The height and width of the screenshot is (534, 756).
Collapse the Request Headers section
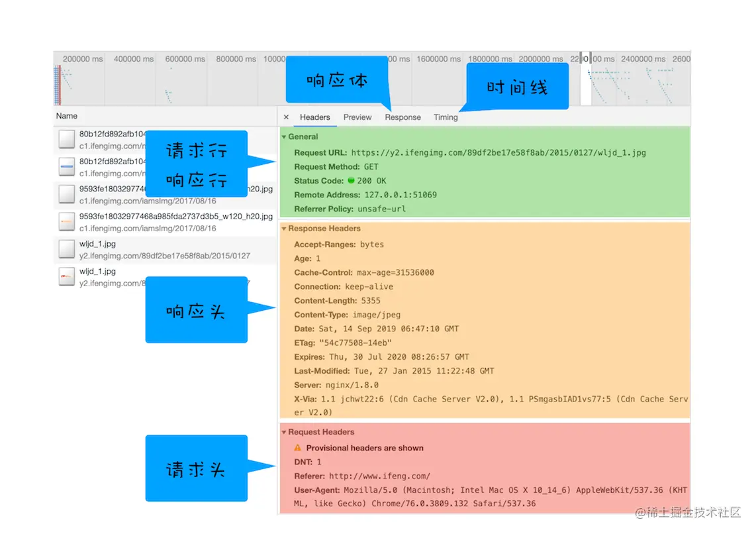[x=284, y=432]
